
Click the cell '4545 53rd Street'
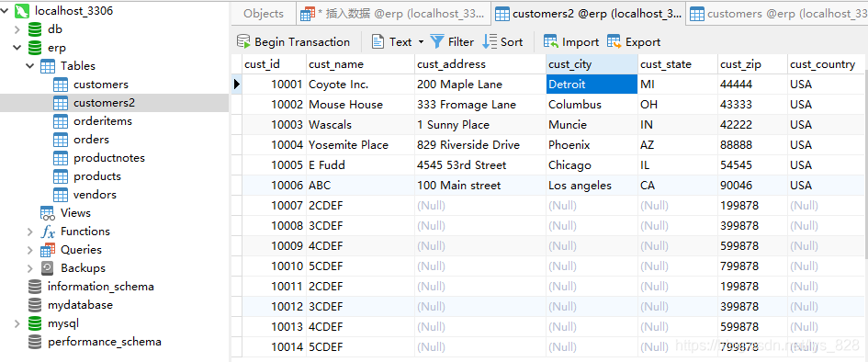click(x=480, y=165)
